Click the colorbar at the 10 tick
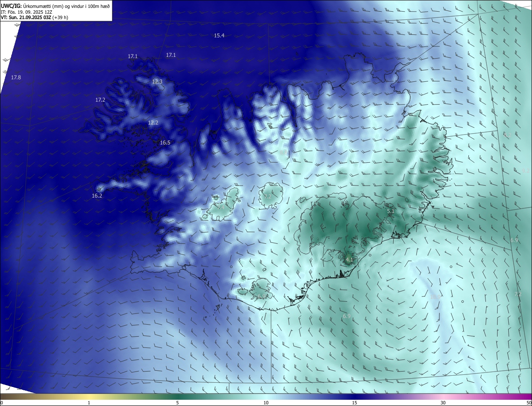Viewport: 532px width, 406px height. [x=266, y=403]
